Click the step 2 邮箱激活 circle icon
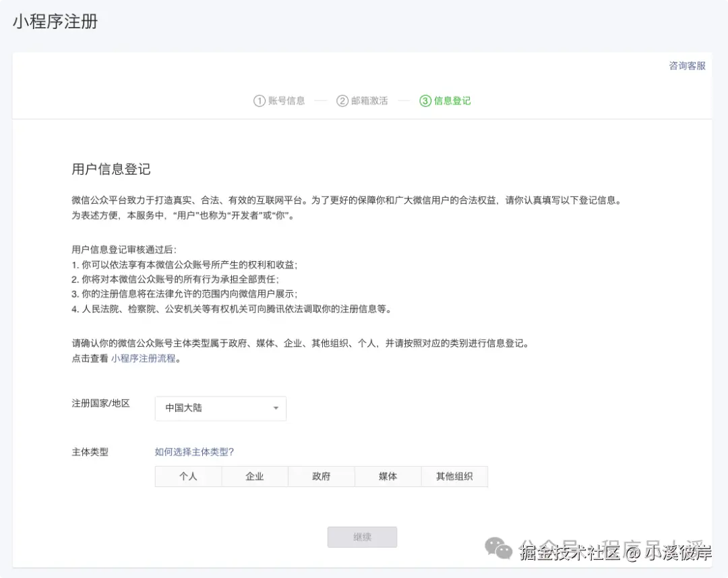Screen dimensions: 728x578 coord(343,100)
